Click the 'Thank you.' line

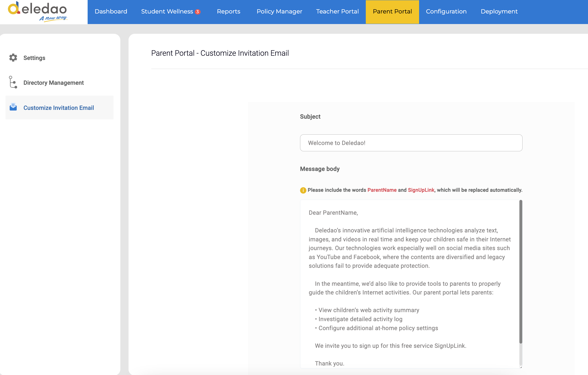[x=330, y=364]
